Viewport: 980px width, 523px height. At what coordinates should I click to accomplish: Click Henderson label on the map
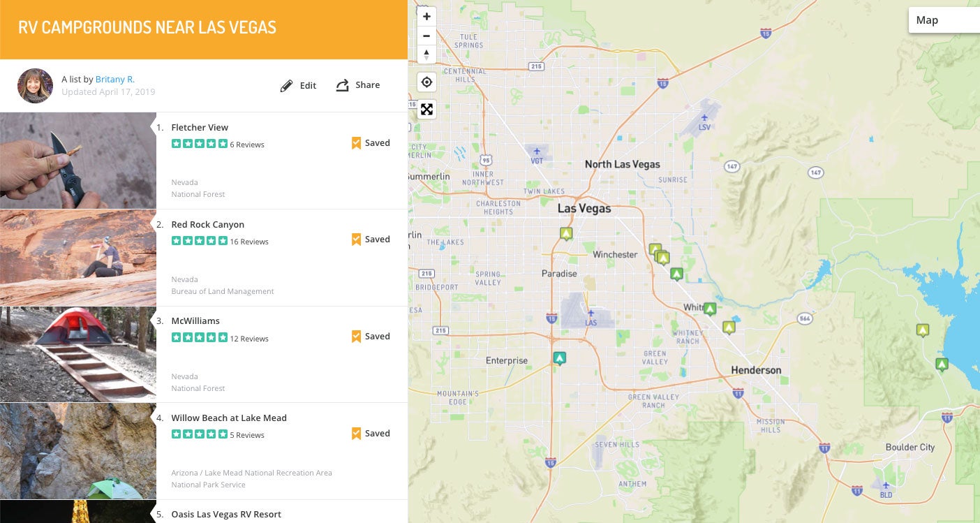coord(756,370)
